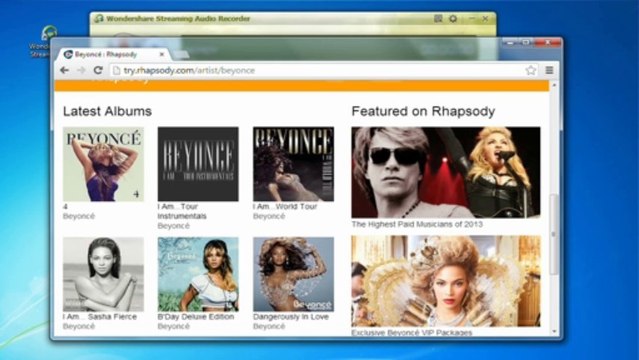The image size is (639, 360).
Task: Open the Chrome hamburger menu
Action: [x=549, y=70]
